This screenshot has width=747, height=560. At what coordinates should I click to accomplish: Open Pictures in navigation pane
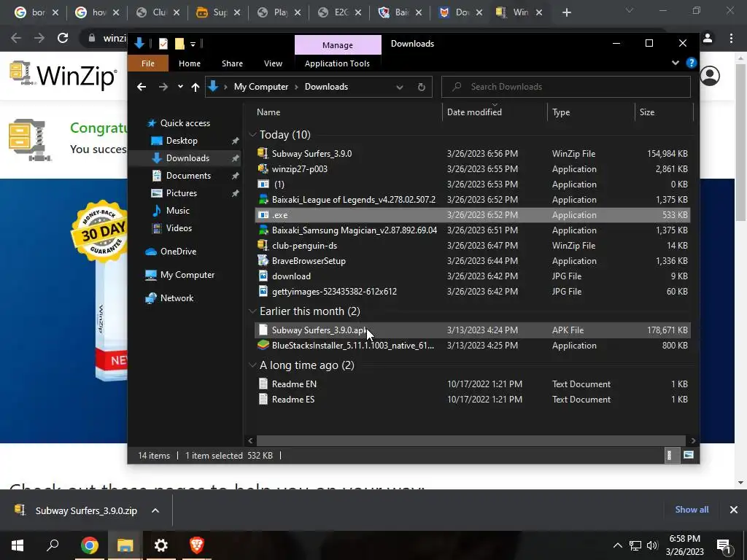(x=181, y=192)
